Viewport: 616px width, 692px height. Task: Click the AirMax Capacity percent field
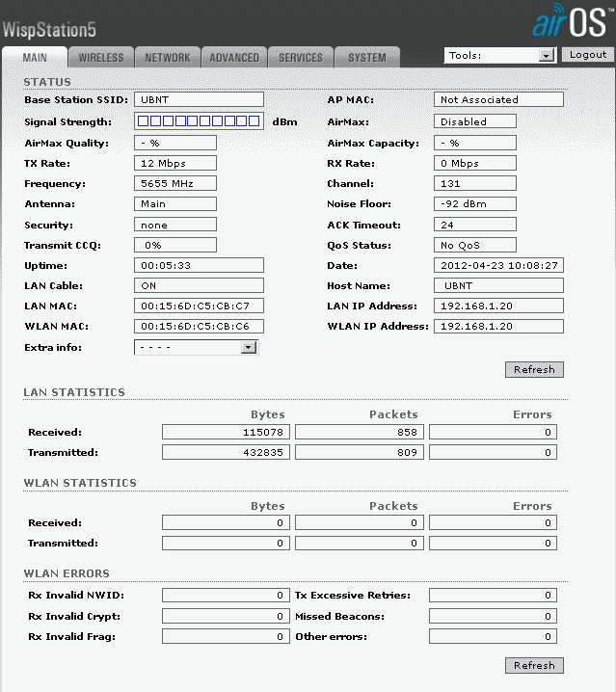click(x=475, y=143)
